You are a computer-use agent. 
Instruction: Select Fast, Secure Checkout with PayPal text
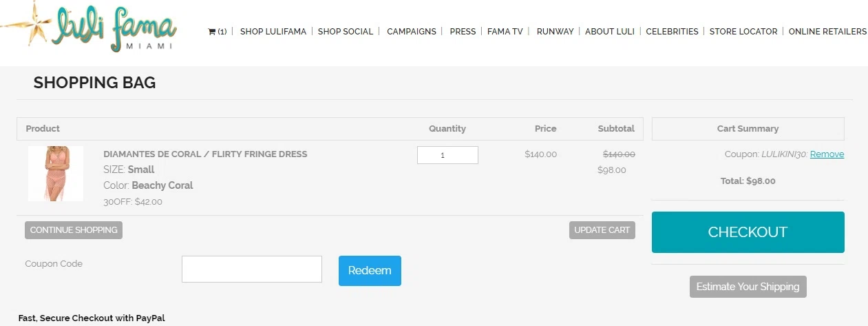(92, 318)
